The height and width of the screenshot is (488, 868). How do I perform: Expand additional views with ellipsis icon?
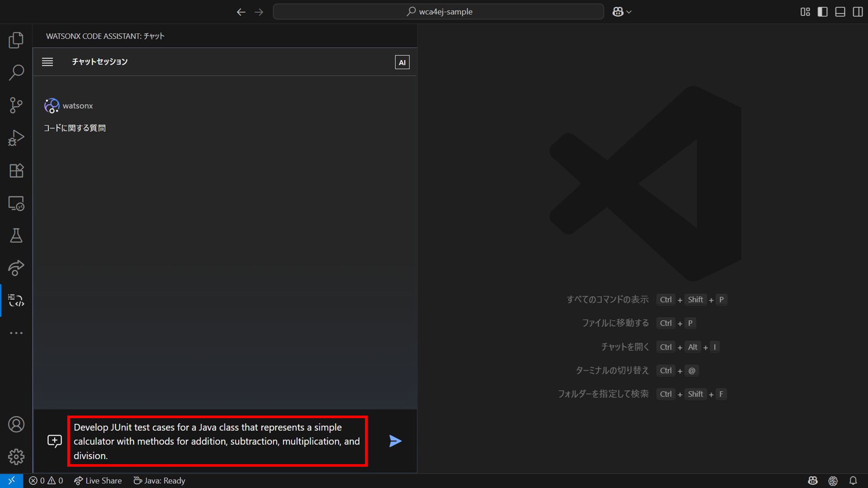pos(16,333)
